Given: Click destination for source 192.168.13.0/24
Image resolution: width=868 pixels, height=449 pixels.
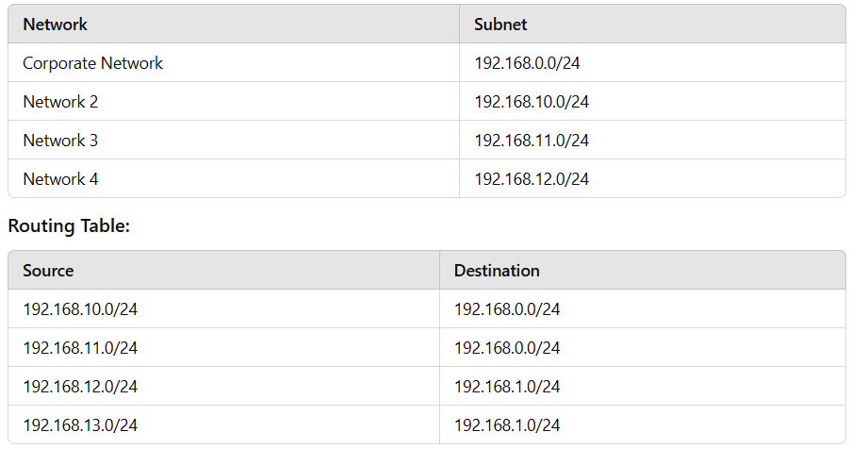Looking at the screenshot, I should point(507,425).
